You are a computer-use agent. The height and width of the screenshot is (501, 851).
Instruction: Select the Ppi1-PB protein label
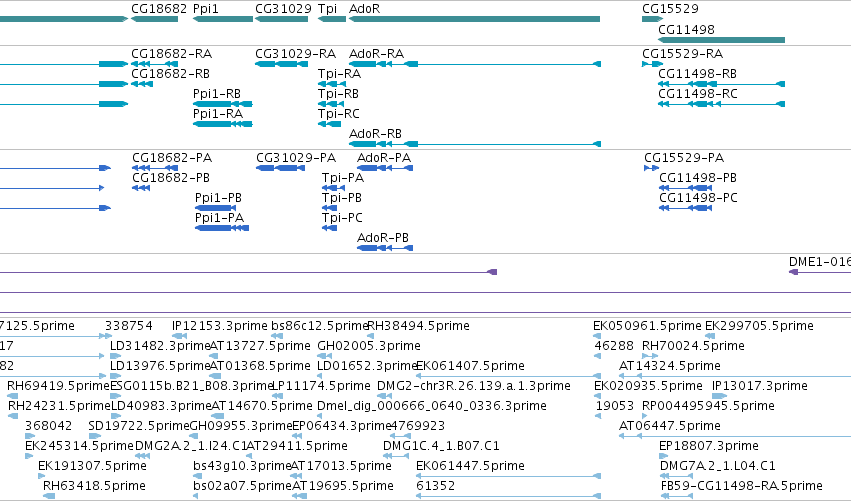tap(218, 198)
